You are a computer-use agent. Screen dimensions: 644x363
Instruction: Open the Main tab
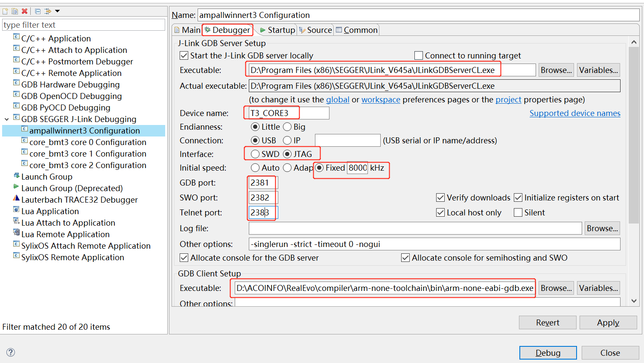pyautogui.click(x=187, y=30)
